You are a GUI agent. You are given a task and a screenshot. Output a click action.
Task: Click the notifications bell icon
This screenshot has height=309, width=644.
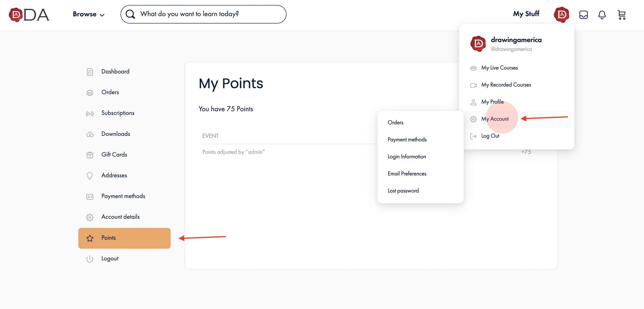(x=602, y=15)
